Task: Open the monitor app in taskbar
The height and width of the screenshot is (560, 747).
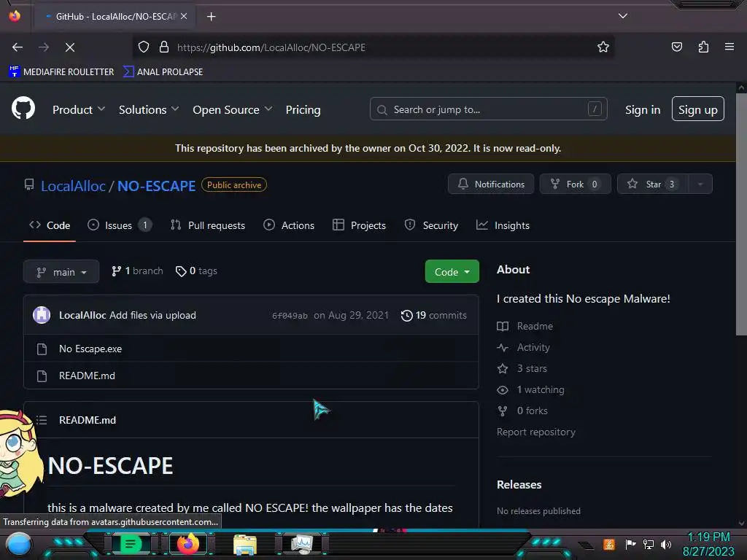Action: click(x=302, y=544)
